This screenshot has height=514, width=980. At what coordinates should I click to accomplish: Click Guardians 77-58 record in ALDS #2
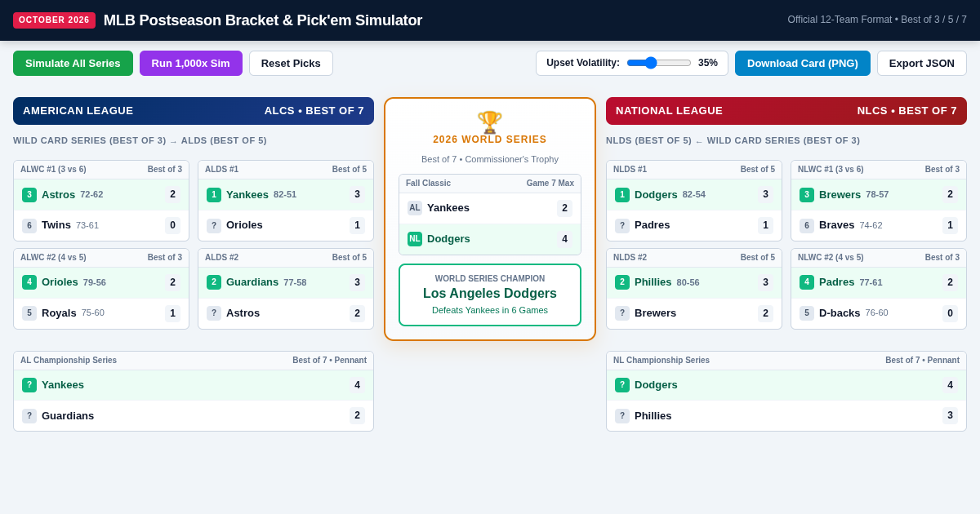click(295, 282)
